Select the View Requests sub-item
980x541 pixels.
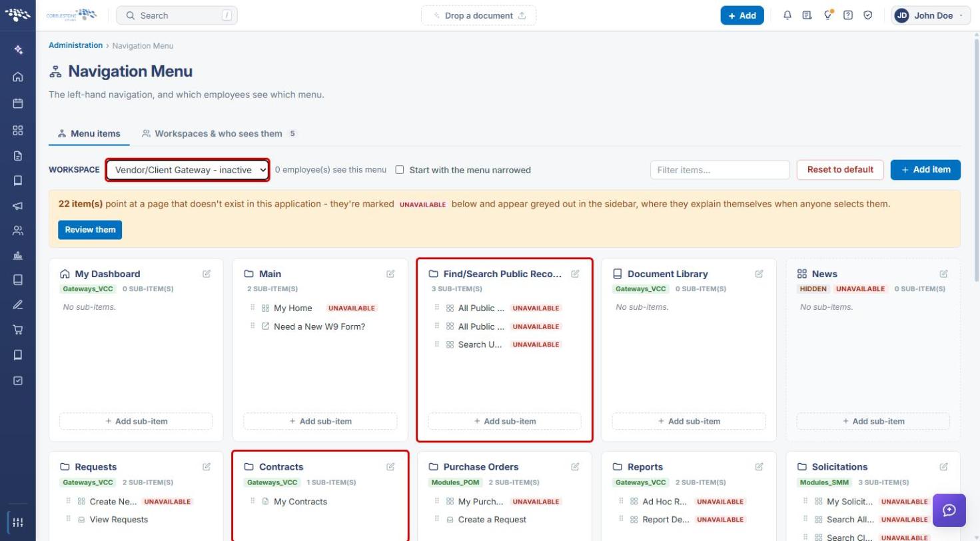119,520
